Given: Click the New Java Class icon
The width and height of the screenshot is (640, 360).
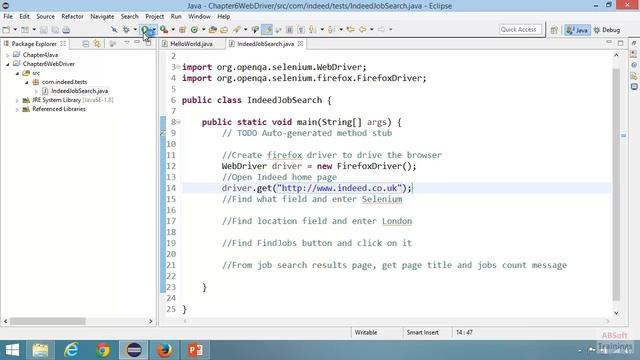Looking at the screenshot, I should tap(195, 30).
